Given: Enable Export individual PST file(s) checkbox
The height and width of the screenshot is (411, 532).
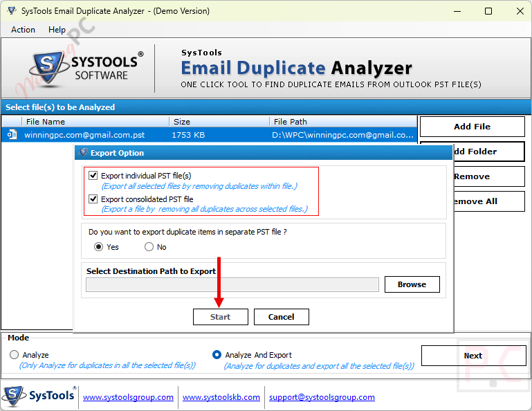Looking at the screenshot, I should pyautogui.click(x=93, y=176).
